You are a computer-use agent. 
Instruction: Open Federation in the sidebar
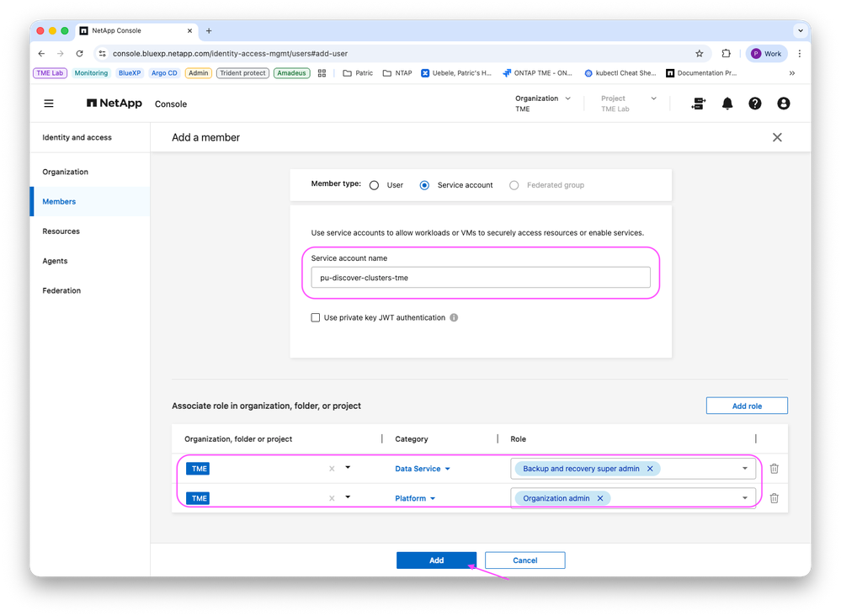pos(61,290)
